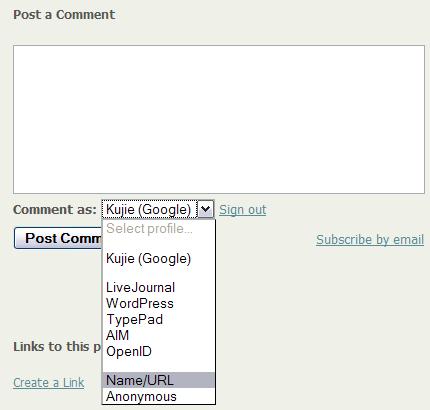Open the Subscribe by email link
This screenshot has height=410, width=430.
(x=370, y=239)
